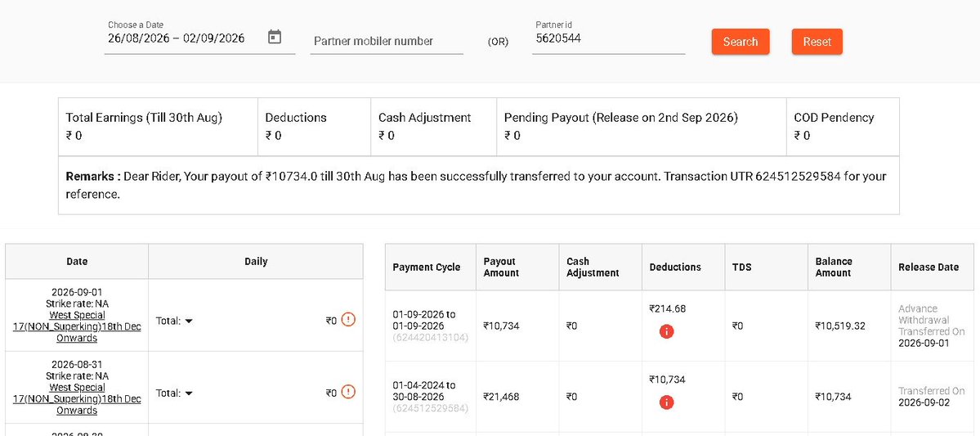Select the Balance Amount column header
The height and width of the screenshot is (436, 980).
(x=849, y=267)
